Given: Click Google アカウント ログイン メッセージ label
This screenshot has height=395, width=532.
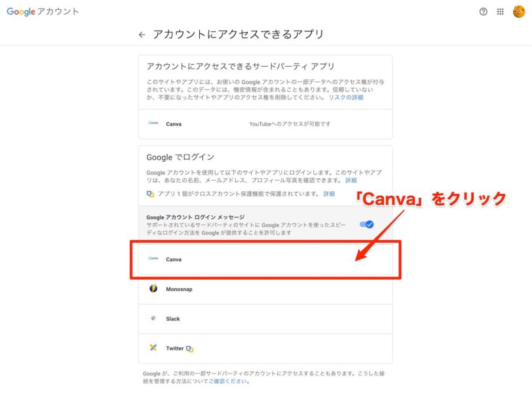Looking at the screenshot, I should [195, 217].
